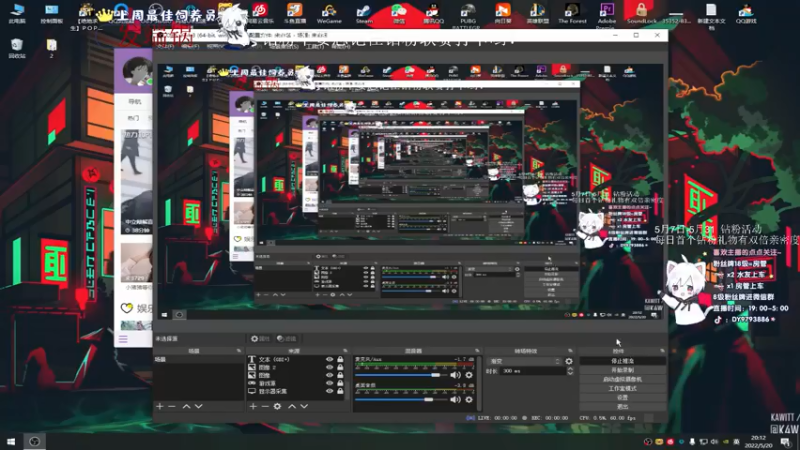800x450 pixels.
Task: Open microphone channel settings gear
Action: pos(469,375)
